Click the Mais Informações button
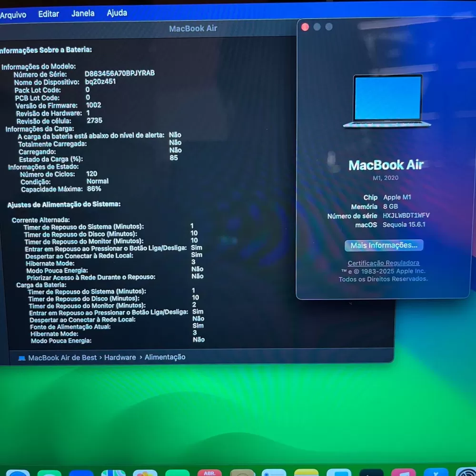 (x=384, y=246)
